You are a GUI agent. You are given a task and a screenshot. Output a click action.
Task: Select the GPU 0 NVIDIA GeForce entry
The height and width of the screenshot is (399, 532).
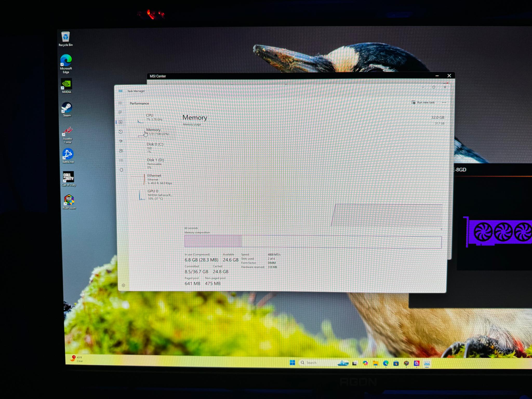[156, 195]
